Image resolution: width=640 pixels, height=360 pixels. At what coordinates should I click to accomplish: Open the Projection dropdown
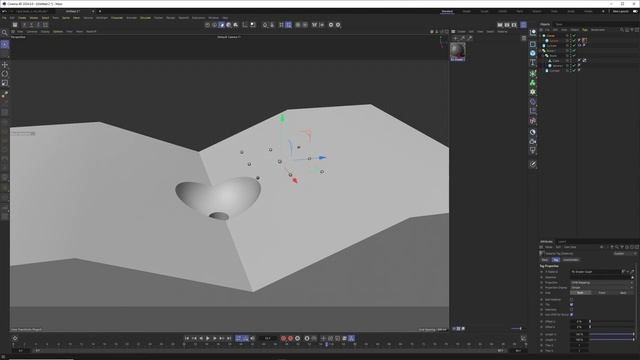[602, 282]
